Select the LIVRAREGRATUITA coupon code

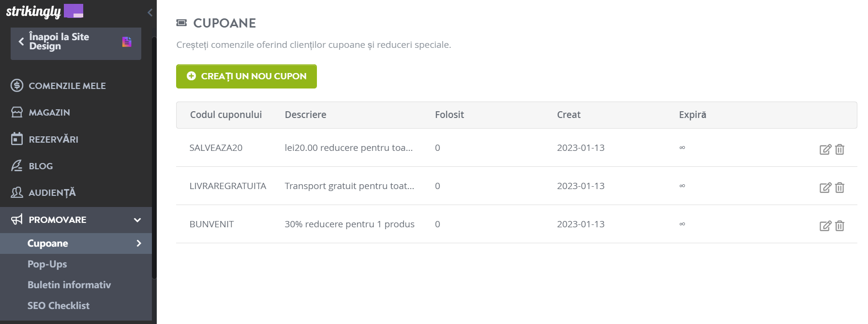coord(228,186)
